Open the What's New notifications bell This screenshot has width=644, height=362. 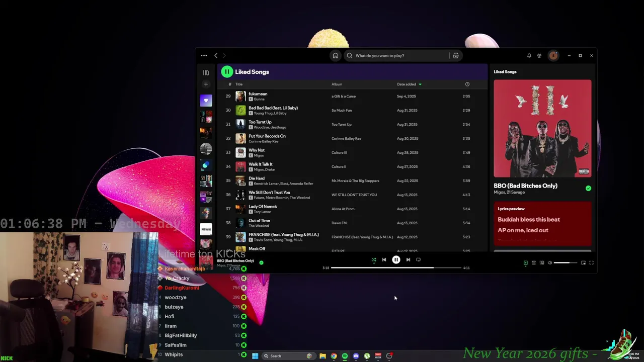[529, 56]
